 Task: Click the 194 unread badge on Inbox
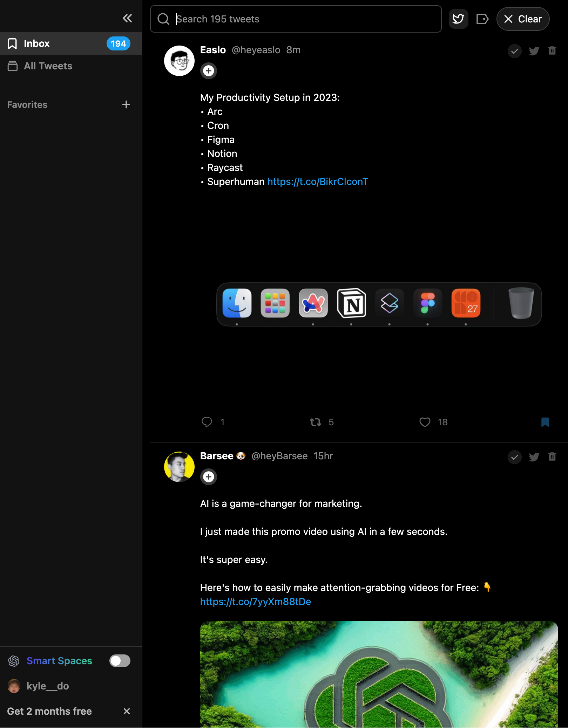click(x=119, y=43)
